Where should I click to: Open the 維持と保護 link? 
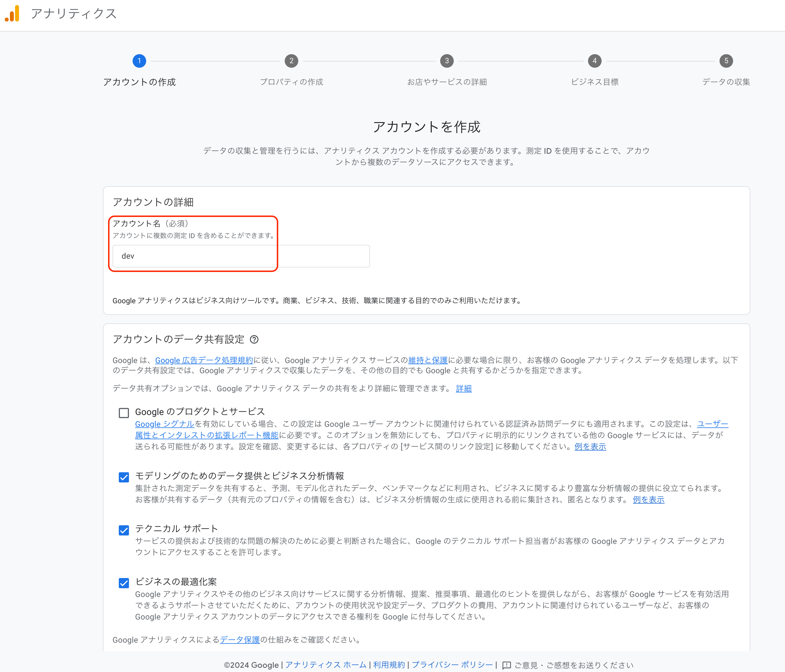[x=428, y=360]
